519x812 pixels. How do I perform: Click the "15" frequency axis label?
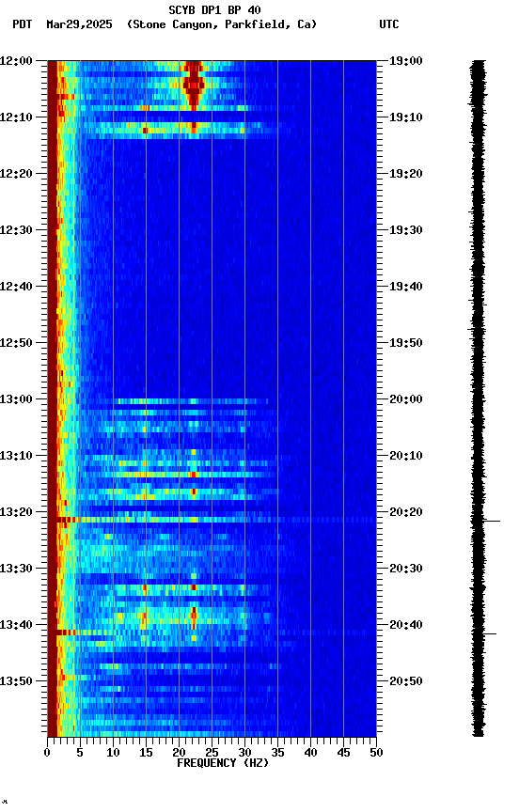[146, 753]
